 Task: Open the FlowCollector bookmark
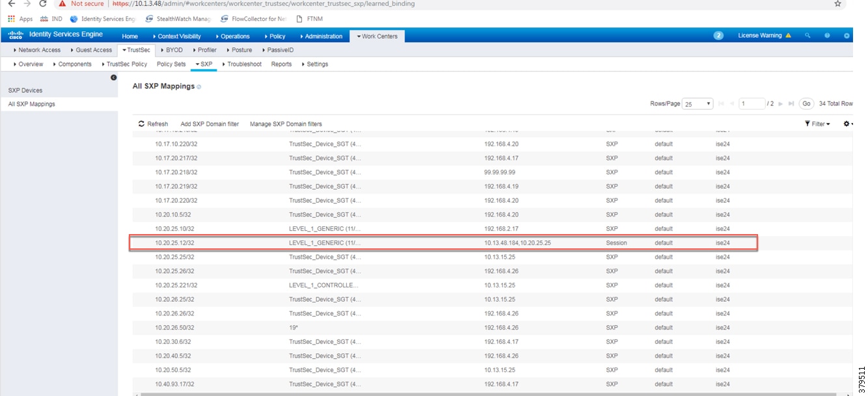tap(254, 19)
